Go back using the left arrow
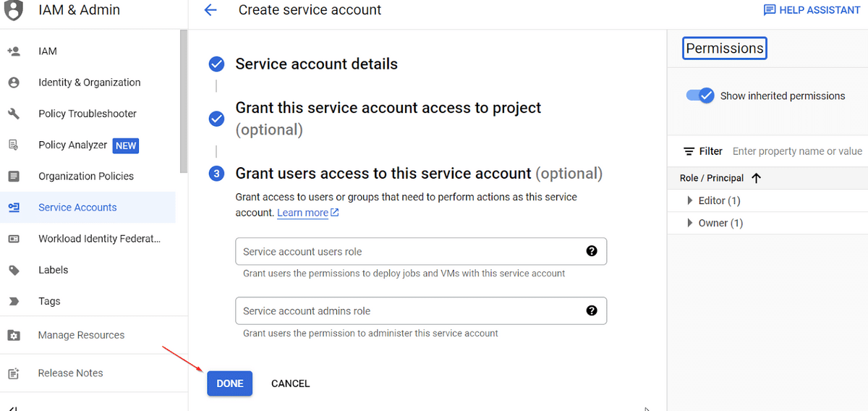This screenshot has height=411, width=868. pyautogui.click(x=210, y=10)
